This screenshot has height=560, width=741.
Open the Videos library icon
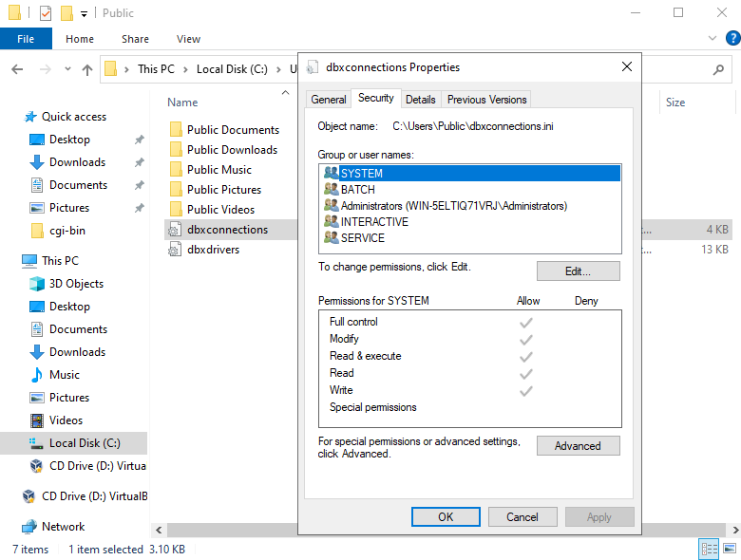[37, 420]
